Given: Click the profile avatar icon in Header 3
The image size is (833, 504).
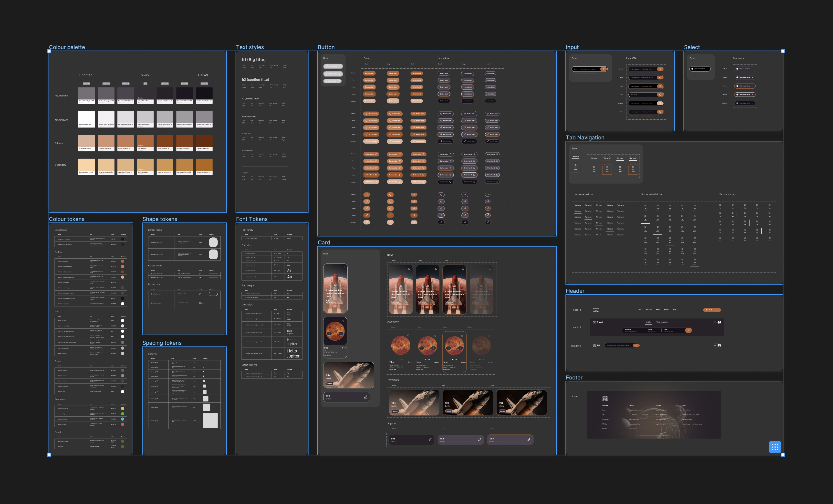Looking at the screenshot, I should coord(720,346).
